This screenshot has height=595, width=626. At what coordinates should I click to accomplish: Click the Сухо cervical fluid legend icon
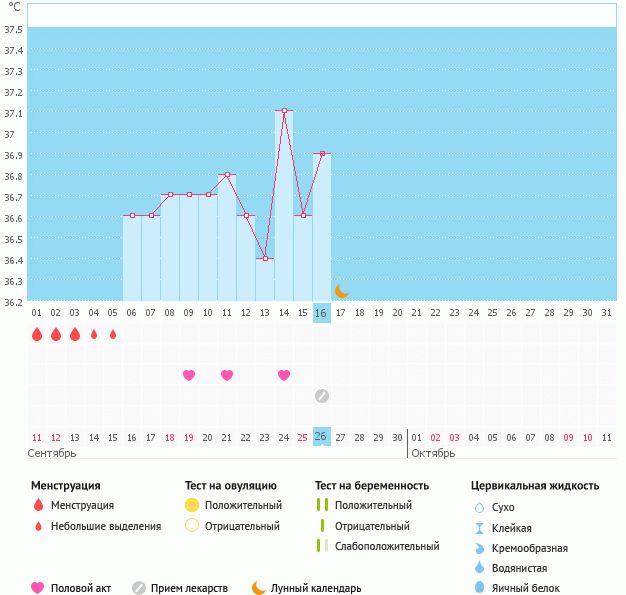click(x=478, y=507)
